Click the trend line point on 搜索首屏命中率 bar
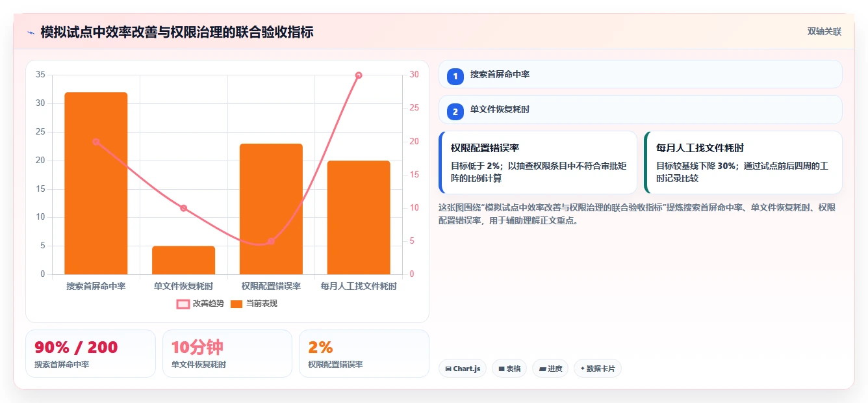Screen dimensions: 868x403 coord(96,142)
